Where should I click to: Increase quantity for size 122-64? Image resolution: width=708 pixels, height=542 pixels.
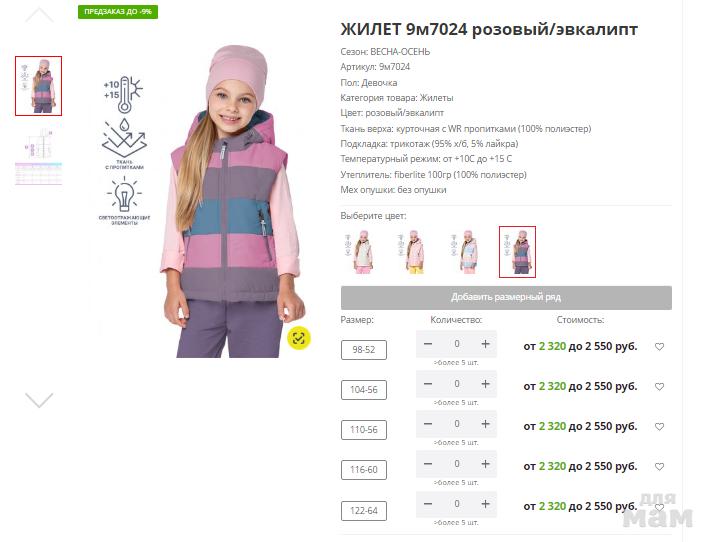[485, 504]
